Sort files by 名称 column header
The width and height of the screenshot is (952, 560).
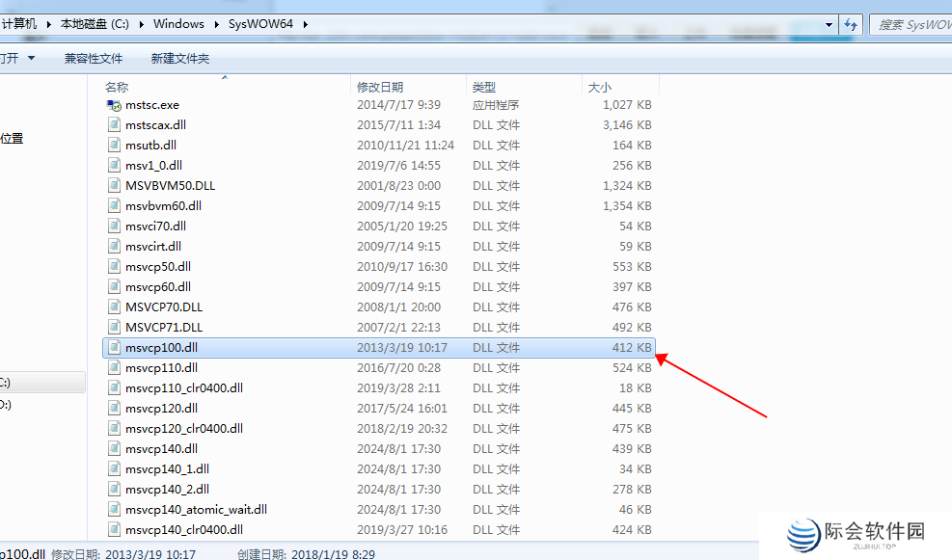pyautogui.click(x=117, y=87)
